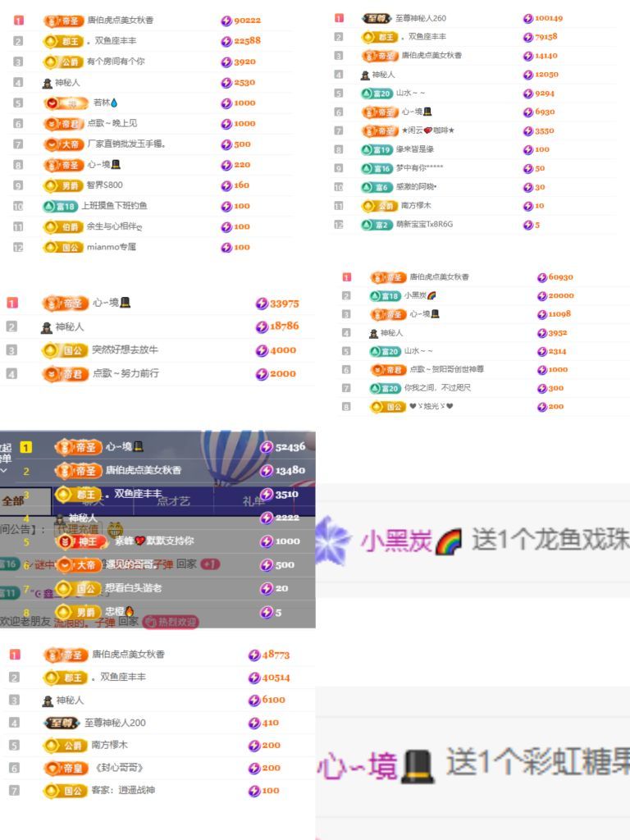This screenshot has height=840, width=630.
Task: Click the +1 button after 回家
Action: [x=210, y=564]
